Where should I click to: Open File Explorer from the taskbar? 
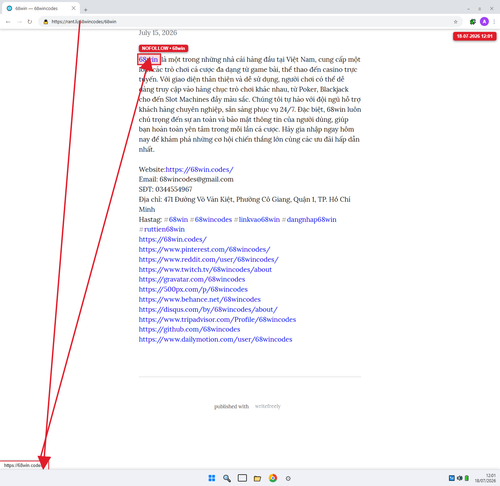257,478
